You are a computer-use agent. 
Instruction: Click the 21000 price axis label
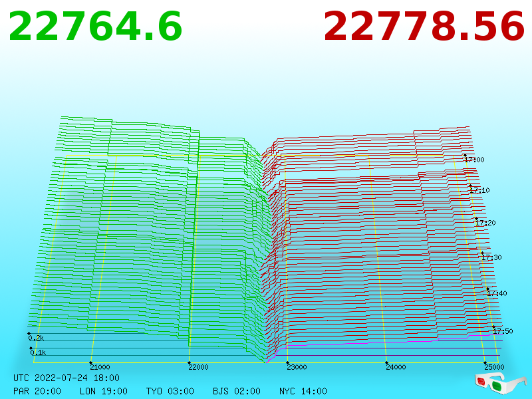pos(100,367)
